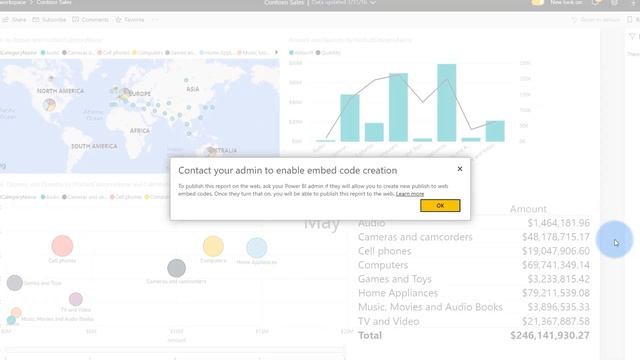640x360 pixels.
Task: Click the Amount column header in table
Action: click(x=528, y=209)
